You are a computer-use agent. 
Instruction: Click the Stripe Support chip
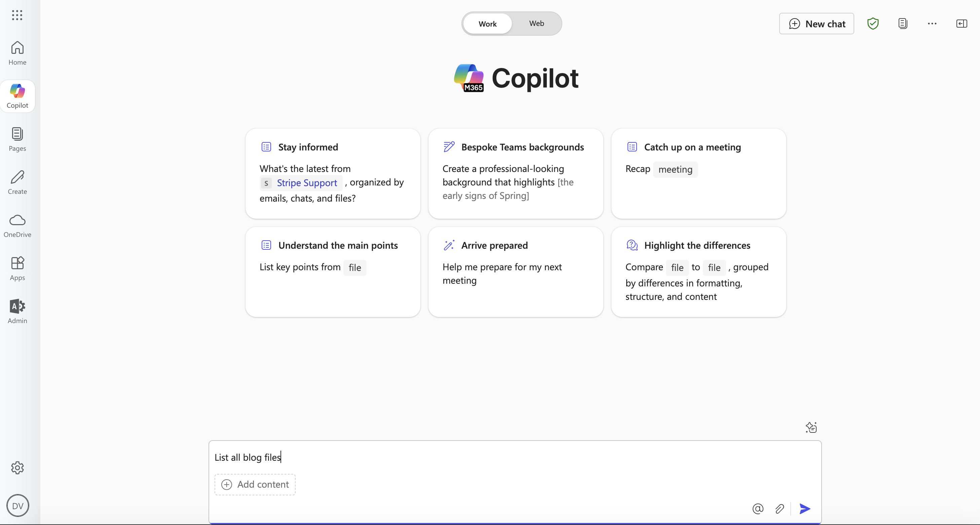click(301, 183)
